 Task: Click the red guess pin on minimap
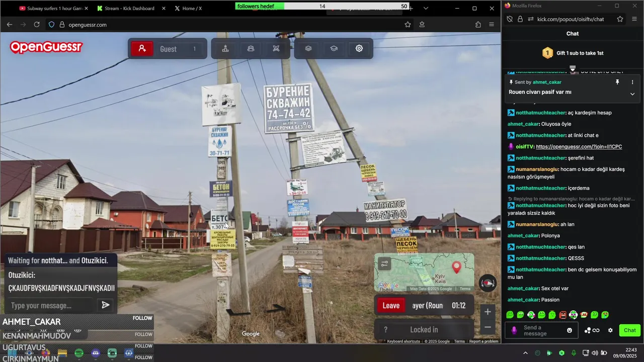(x=456, y=267)
